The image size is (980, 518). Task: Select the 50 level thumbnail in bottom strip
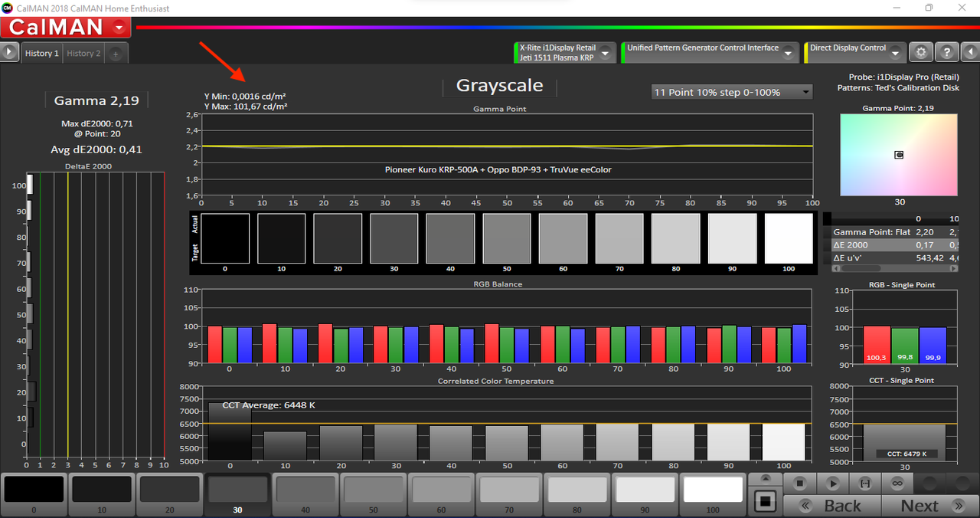point(373,494)
